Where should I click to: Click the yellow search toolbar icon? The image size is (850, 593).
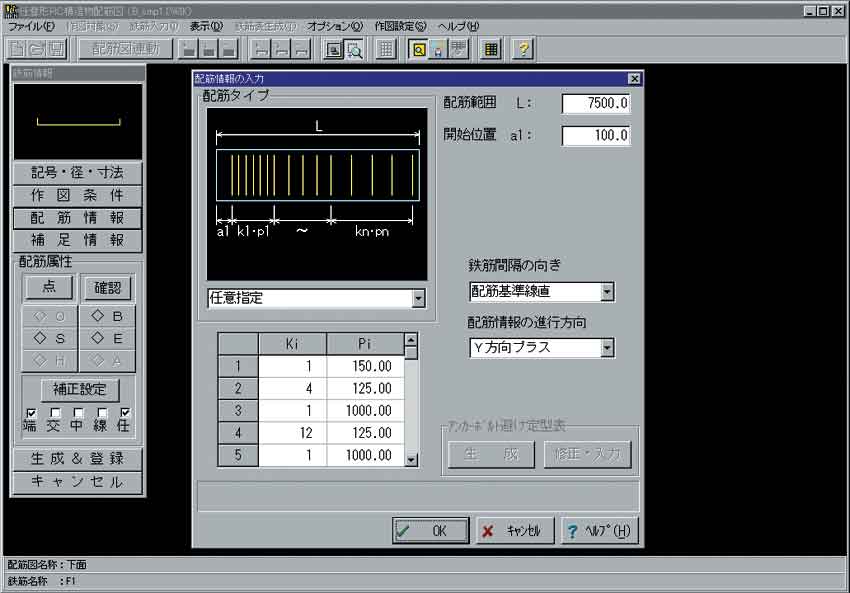tap(418, 50)
